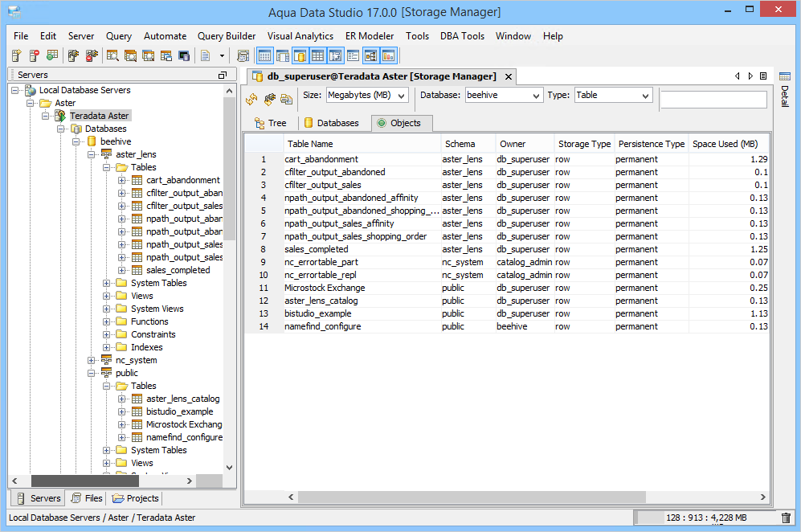Viewport: 801px width, 532px height.
Task: Sort by the Space Used (MB) column header
Action: (729, 144)
